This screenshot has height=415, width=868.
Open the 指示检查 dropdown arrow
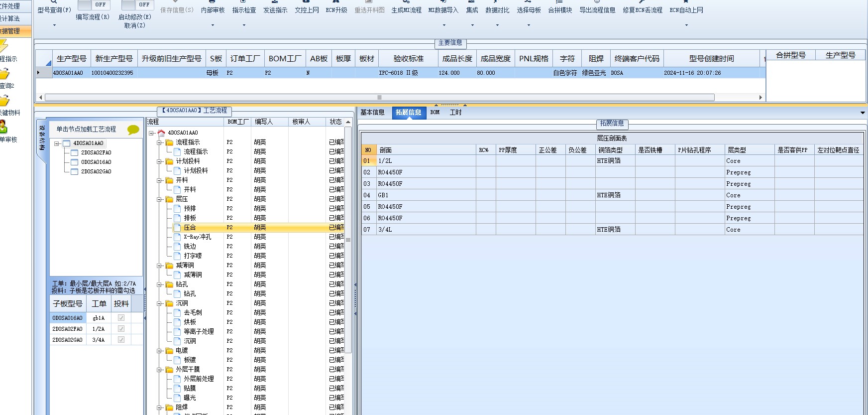pos(244,25)
